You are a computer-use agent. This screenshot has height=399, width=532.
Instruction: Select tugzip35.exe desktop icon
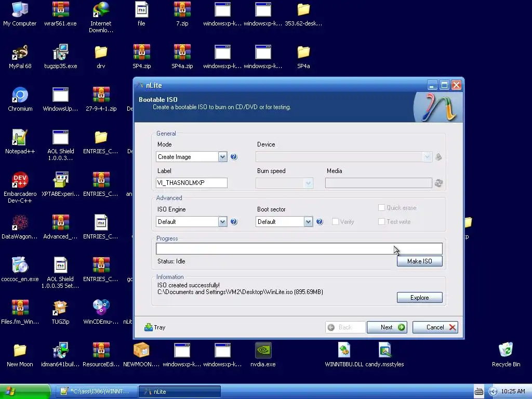click(60, 57)
